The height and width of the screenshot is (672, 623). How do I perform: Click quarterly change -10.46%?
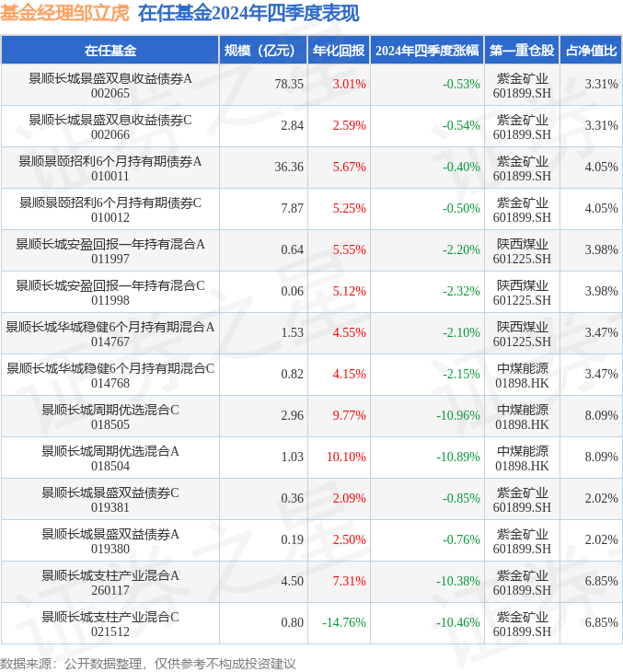click(458, 622)
